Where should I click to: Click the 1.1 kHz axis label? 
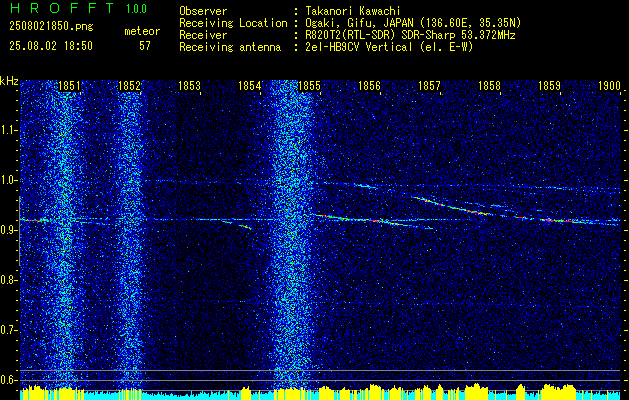tap(8, 130)
